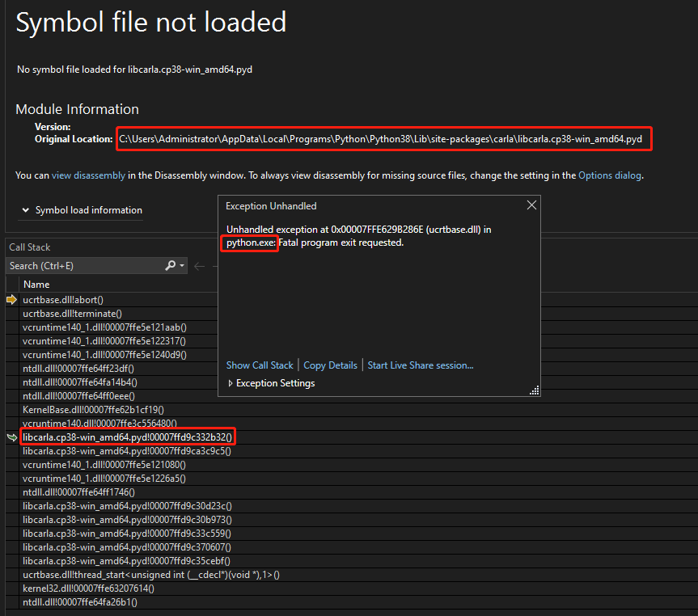698x616 pixels.
Task: Click the yellow execution pointer arrow
Action: pos(11,299)
